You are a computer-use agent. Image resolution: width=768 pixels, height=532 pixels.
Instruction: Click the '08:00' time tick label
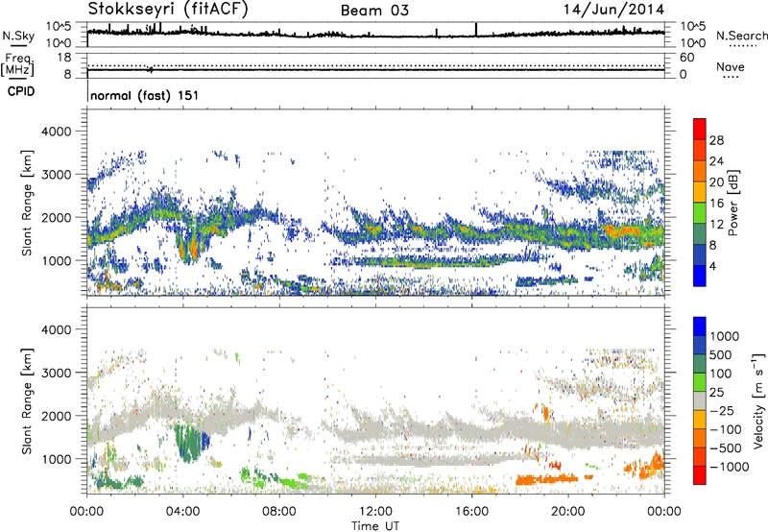click(279, 512)
